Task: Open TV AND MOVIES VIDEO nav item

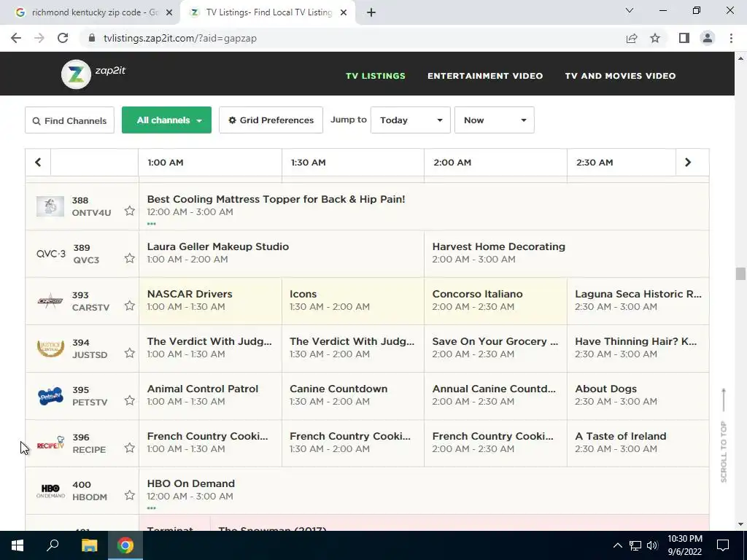Action: pos(620,76)
